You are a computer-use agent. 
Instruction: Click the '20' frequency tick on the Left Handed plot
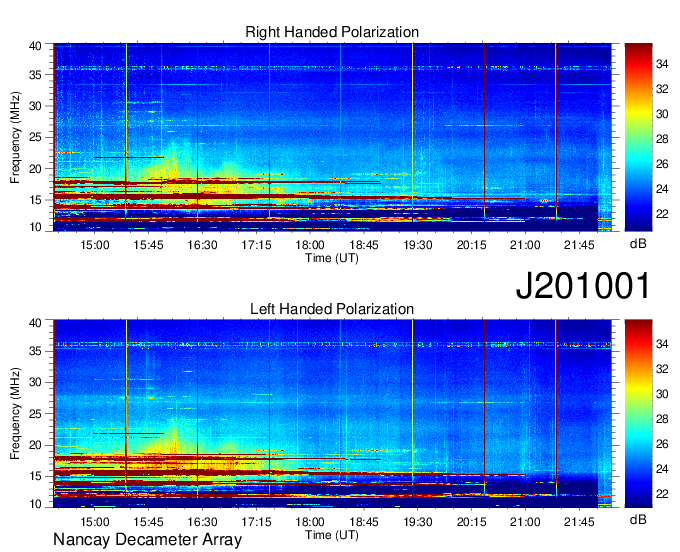point(35,445)
